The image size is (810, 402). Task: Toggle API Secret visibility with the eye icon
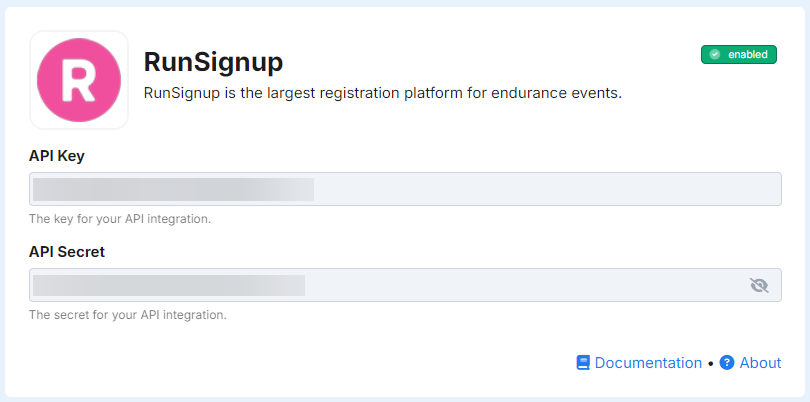click(x=759, y=285)
